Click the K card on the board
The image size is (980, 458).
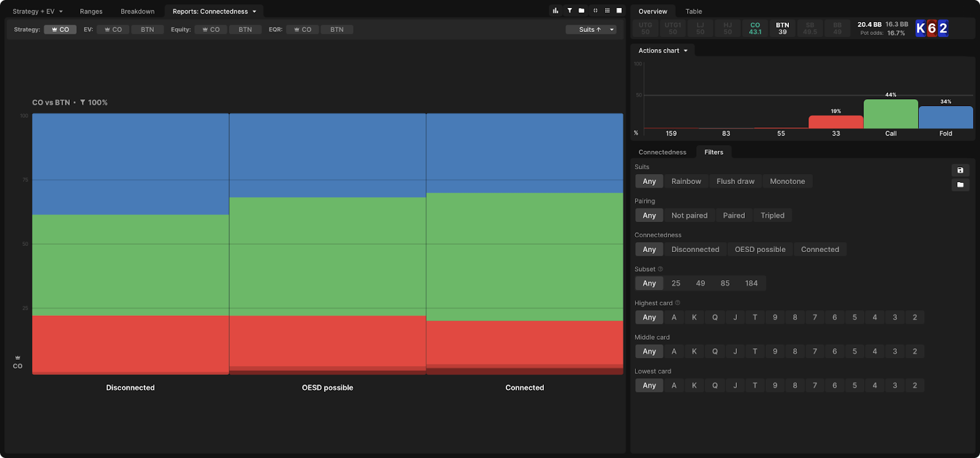921,28
